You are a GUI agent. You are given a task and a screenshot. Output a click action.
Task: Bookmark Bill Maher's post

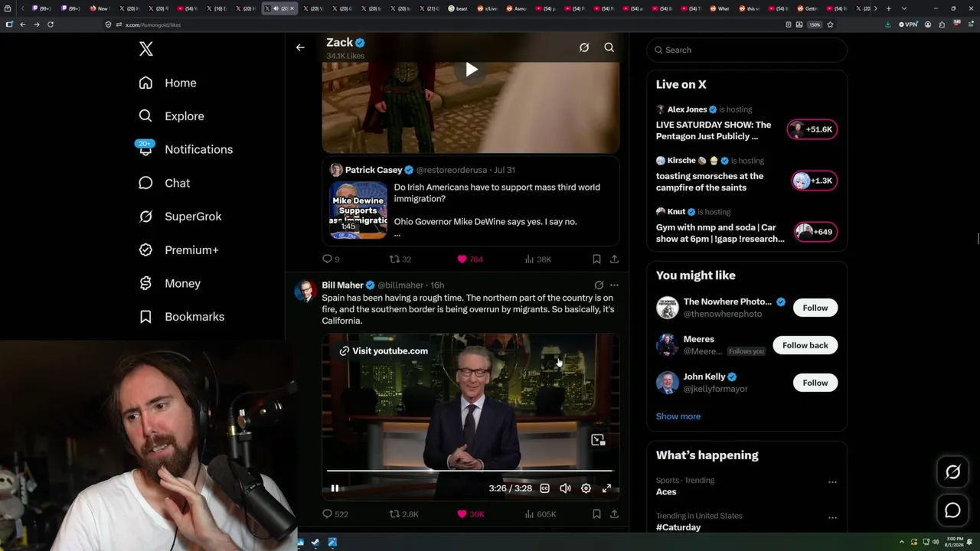click(x=596, y=514)
